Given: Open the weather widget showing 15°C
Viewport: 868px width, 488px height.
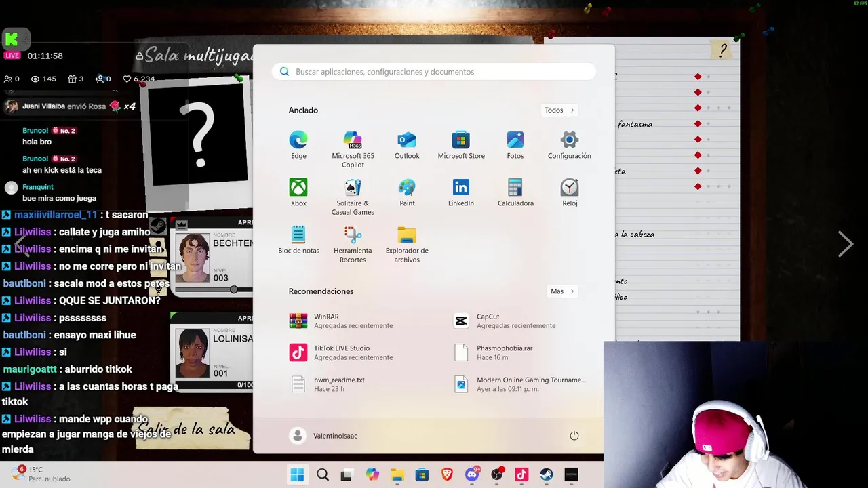Looking at the screenshot, I should [41, 474].
